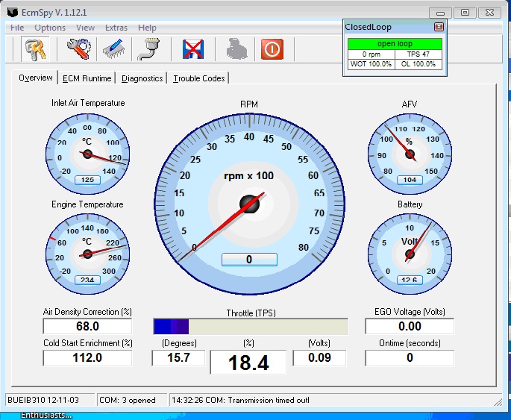
Task: Click the Engine Temperature gauge
Action: pos(87,254)
